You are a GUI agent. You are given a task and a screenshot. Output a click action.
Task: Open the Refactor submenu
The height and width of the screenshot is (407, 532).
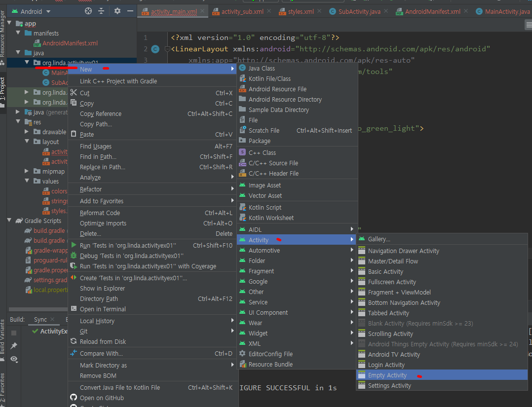(152, 189)
